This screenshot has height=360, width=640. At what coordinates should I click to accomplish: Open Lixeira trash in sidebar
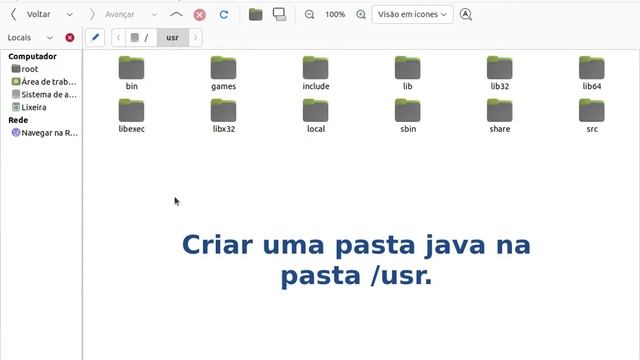[x=29, y=107]
